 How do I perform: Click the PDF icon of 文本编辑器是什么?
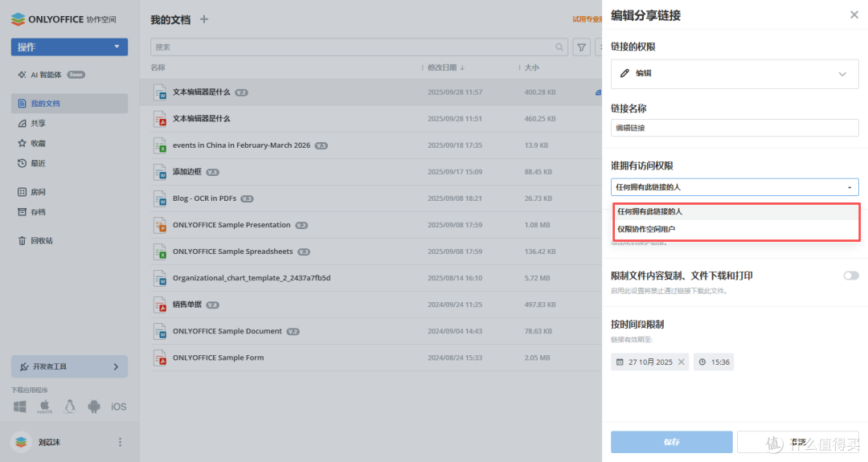[x=160, y=119]
